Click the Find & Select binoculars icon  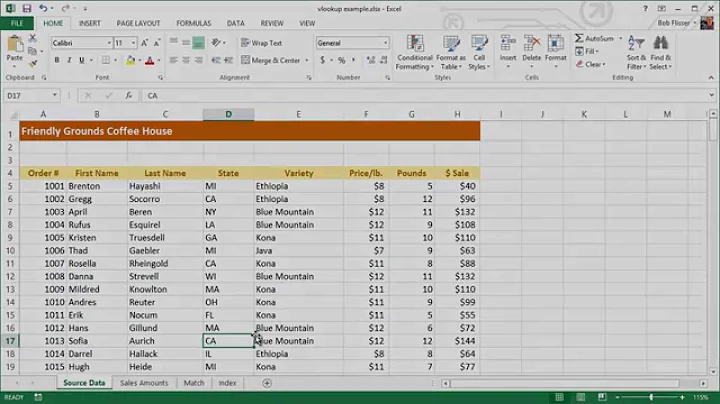tap(661, 46)
